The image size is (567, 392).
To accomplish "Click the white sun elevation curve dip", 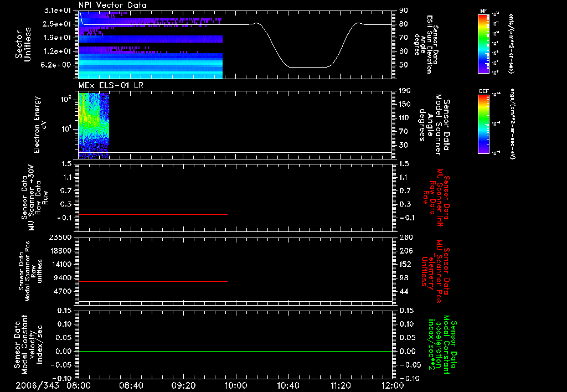I will [308, 67].
